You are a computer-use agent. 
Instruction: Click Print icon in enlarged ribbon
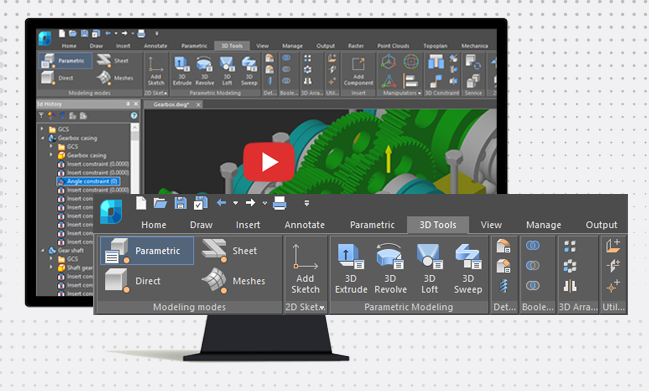click(279, 203)
